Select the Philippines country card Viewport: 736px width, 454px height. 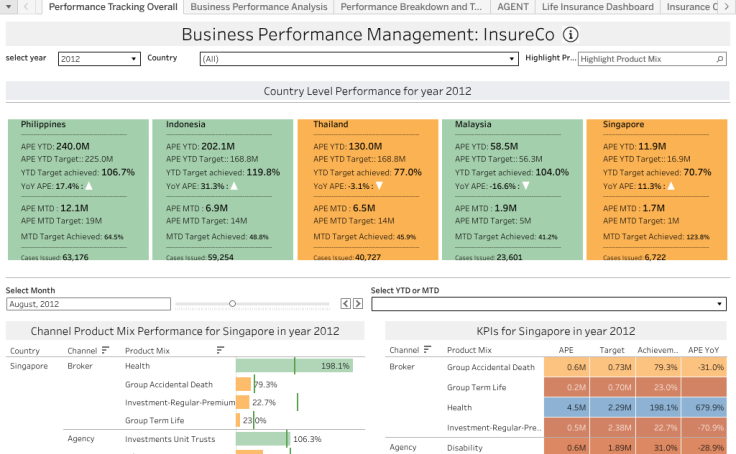pos(78,190)
